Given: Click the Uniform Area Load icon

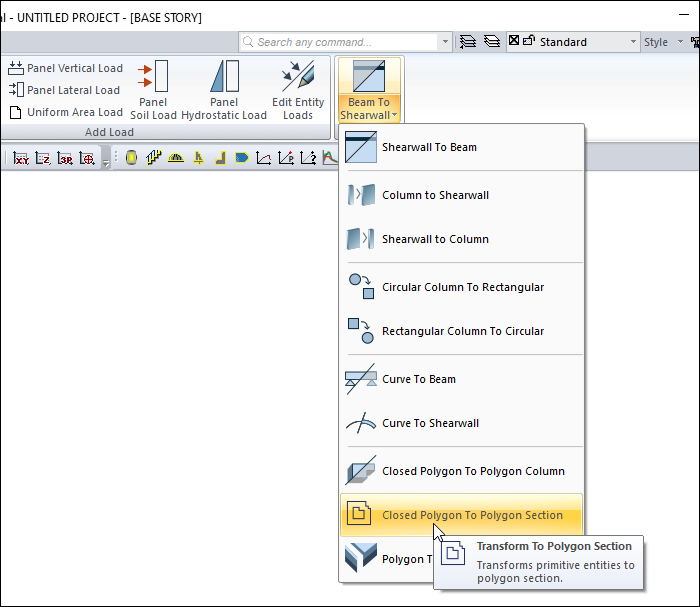Looking at the screenshot, I should tap(16, 112).
